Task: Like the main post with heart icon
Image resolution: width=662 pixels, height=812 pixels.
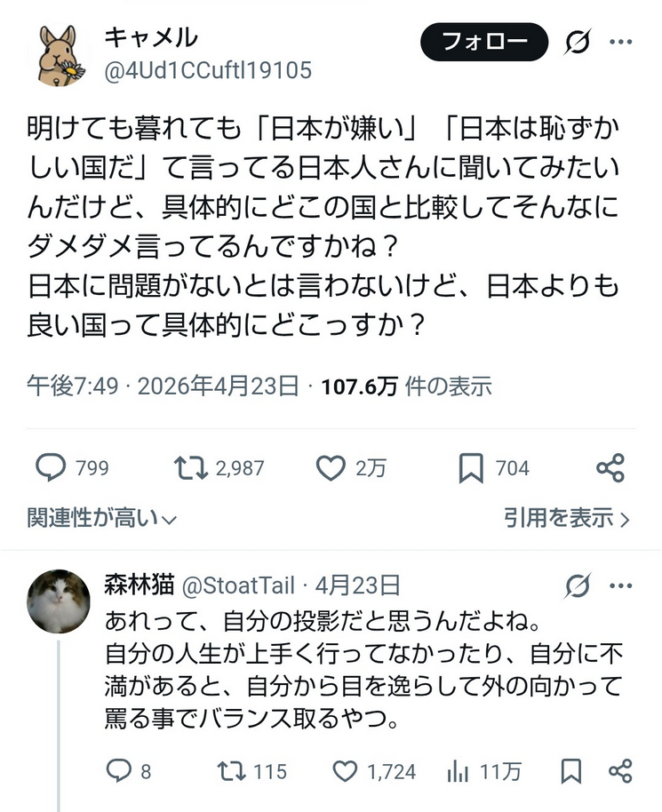Action: 331,467
